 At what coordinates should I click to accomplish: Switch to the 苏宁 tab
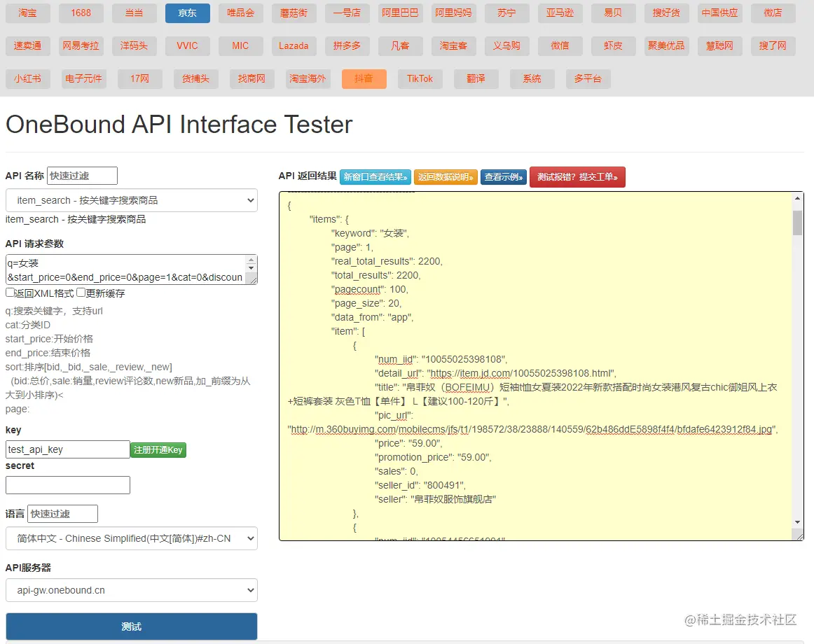click(x=506, y=13)
